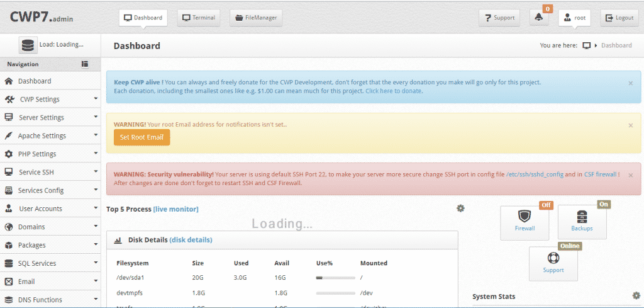This screenshot has height=308, width=644.
Task: Toggle the navigation sidebar layout icon
Action: (x=85, y=64)
